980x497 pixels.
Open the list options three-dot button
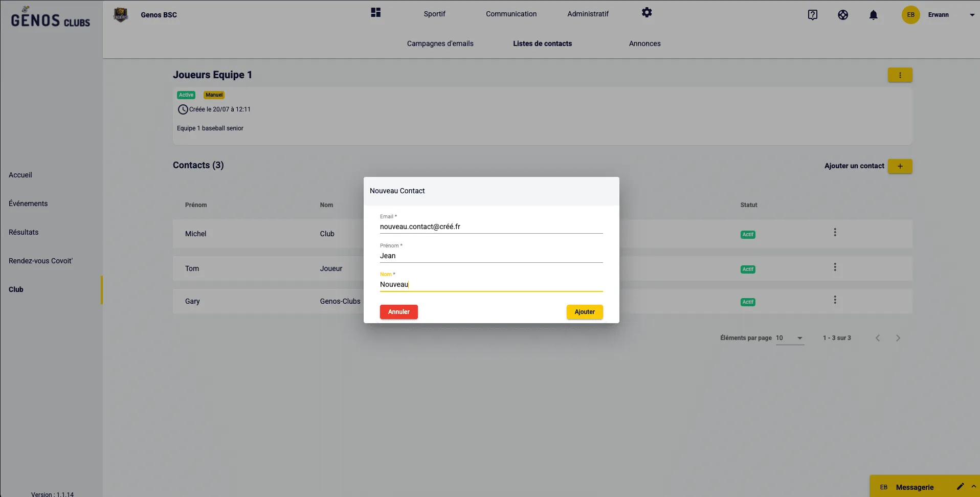click(x=900, y=75)
